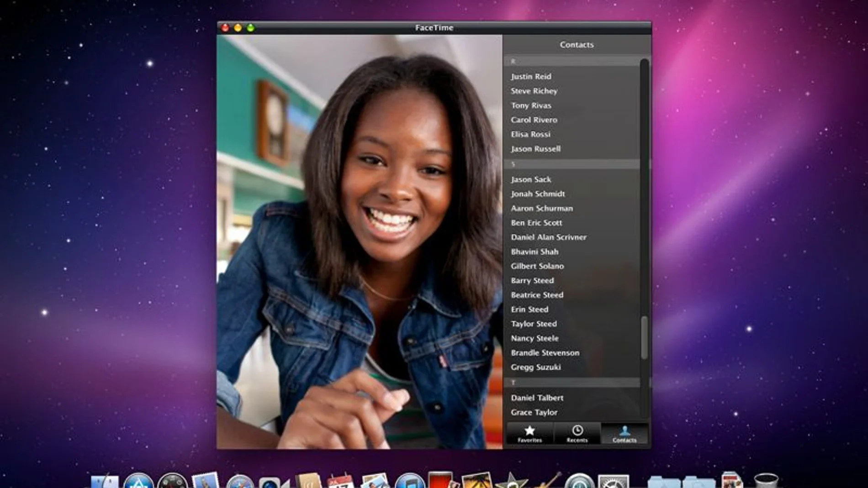Select the Contacts tab at the bottom
Viewport: 868px width, 488px height.
[x=625, y=433]
